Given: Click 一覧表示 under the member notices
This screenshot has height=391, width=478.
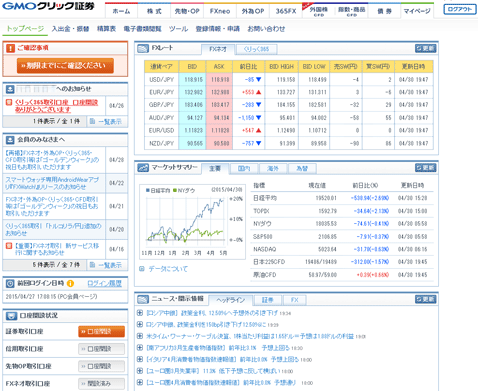Looking at the screenshot, I should coord(106,265).
